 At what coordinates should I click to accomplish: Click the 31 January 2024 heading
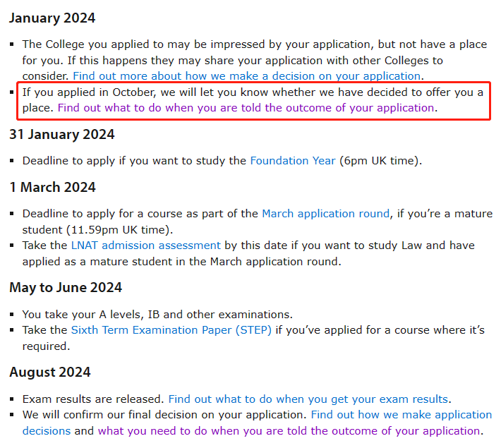(x=61, y=135)
